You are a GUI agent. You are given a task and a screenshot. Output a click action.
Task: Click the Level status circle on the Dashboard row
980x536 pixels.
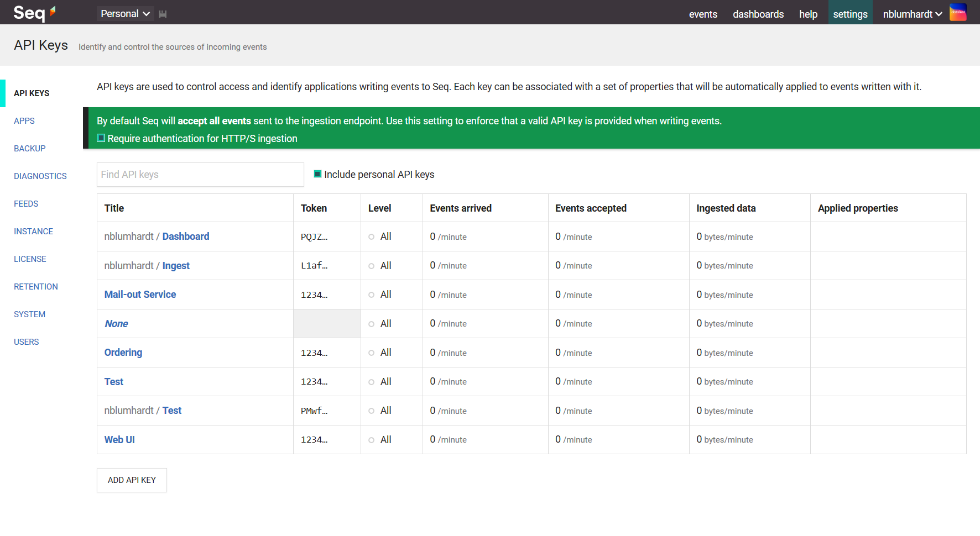[x=371, y=237]
